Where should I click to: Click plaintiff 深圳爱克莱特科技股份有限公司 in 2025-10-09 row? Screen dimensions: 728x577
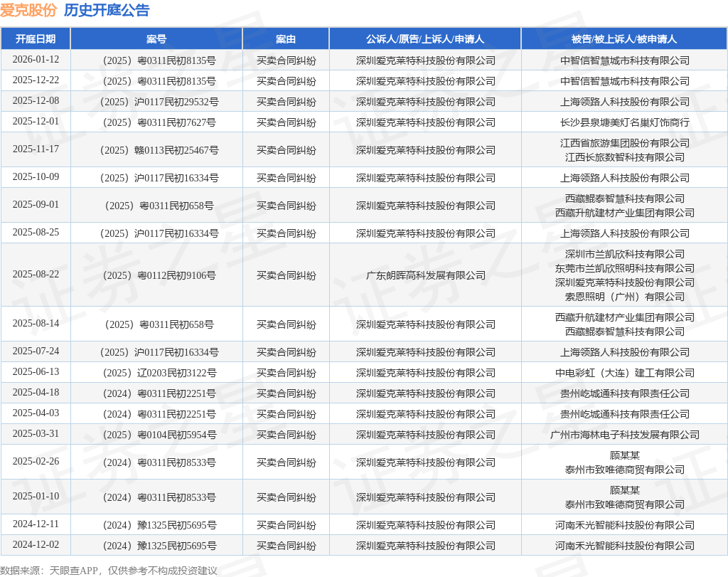[426, 178]
